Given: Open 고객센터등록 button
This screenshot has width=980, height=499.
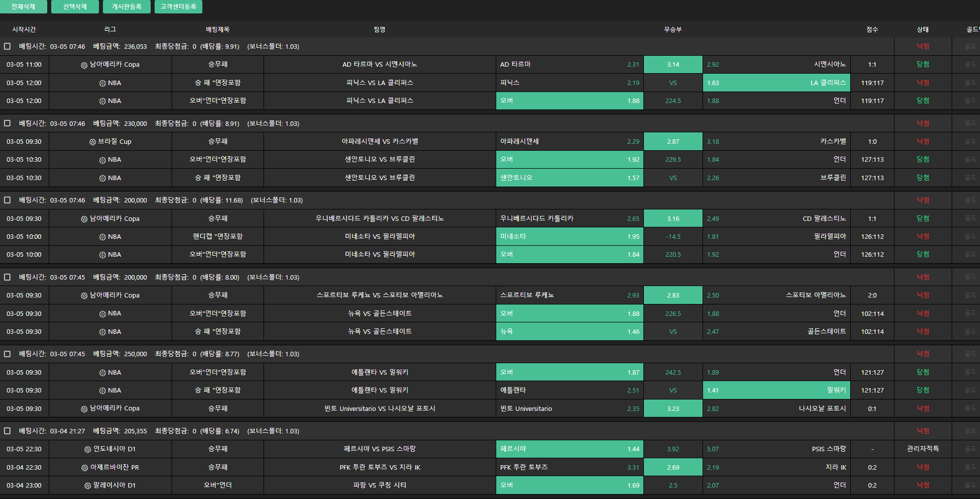Looking at the screenshot, I should [178, 7].
